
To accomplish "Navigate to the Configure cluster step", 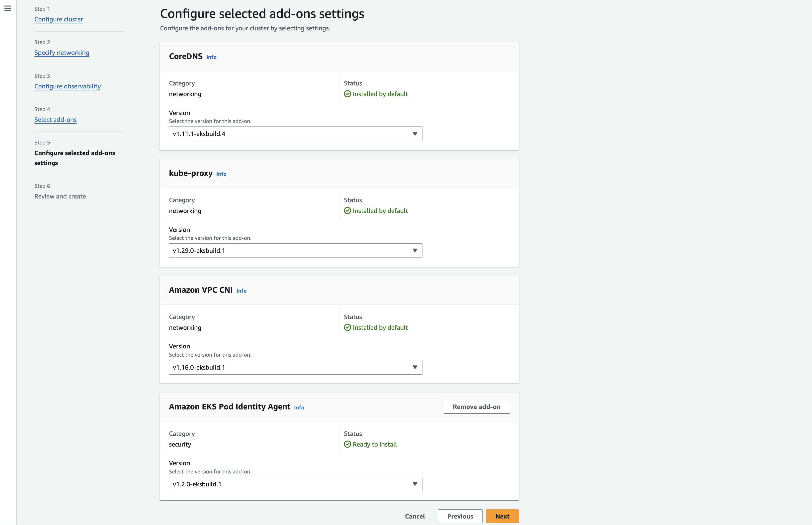I will point(58,19).
